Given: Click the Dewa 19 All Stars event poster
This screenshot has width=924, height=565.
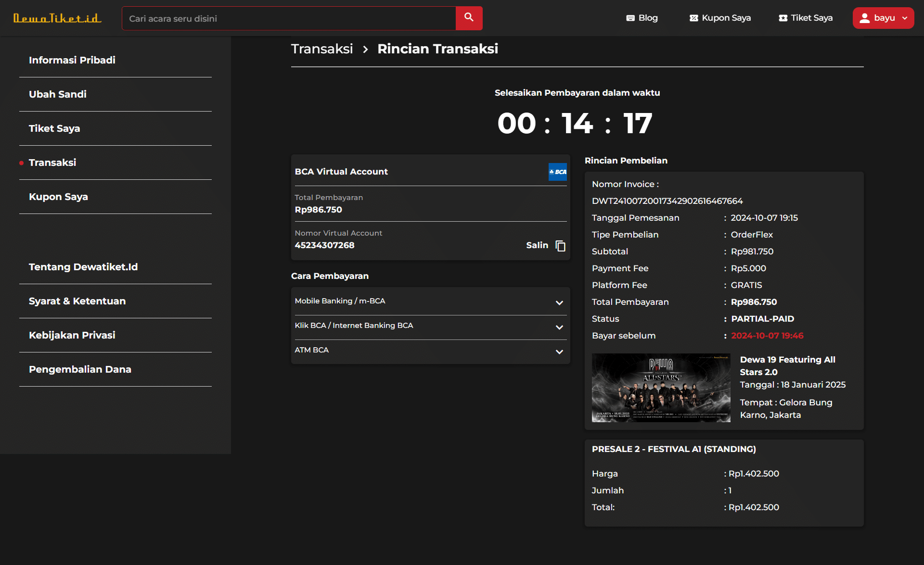Looking at the screenshot, I should click(x=661, y=388).
